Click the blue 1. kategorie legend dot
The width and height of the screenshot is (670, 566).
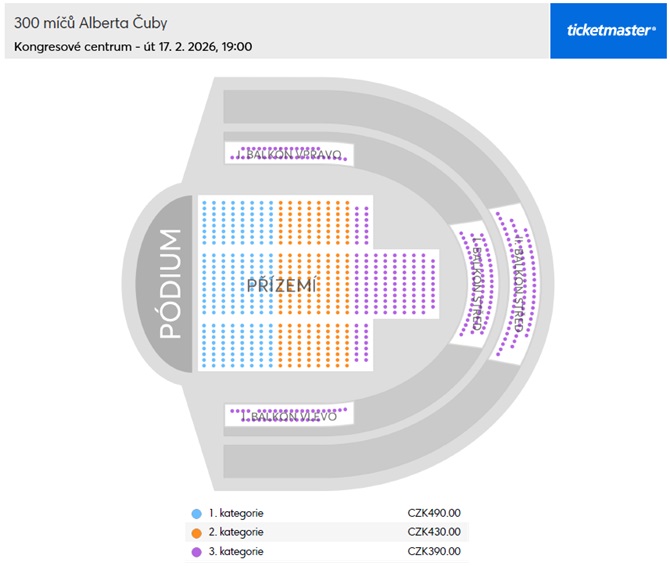pos(196,513)
